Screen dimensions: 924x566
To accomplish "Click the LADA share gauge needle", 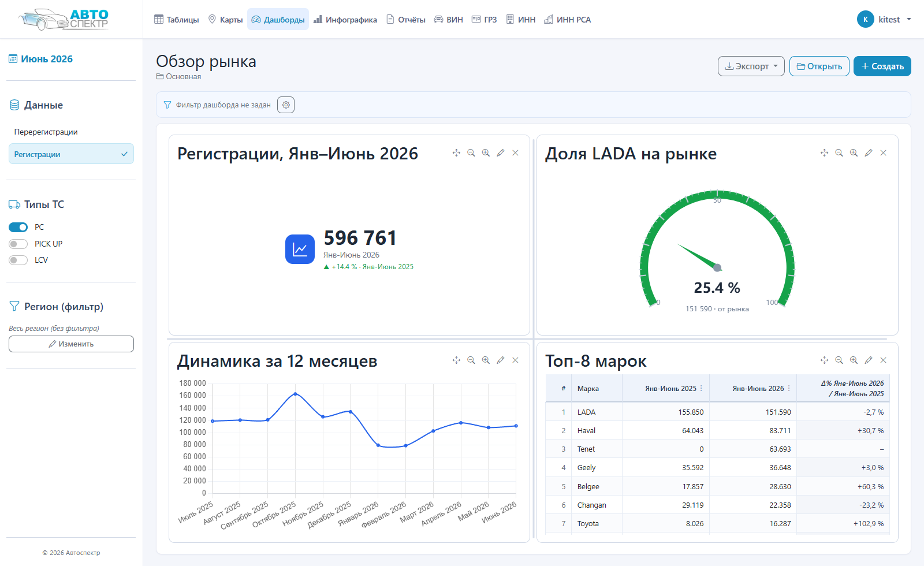I will pyautogui.click(x=699, y=256).
